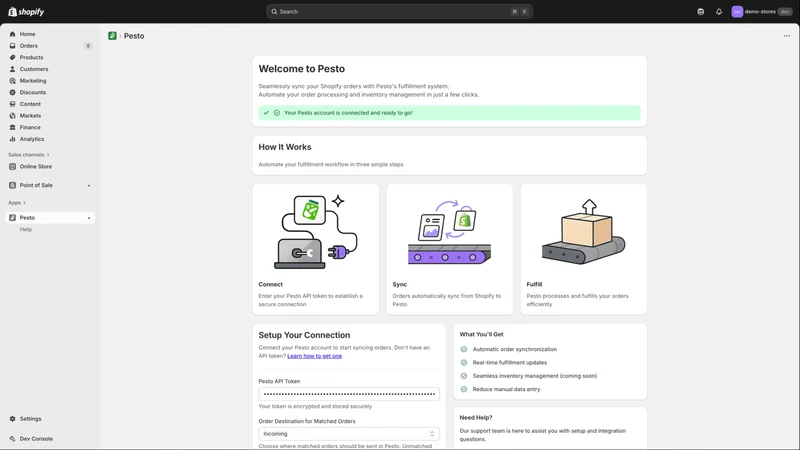Pin the Point of Sale channel
This screenshot has height=450, width=800.
[x=89, y=186]
